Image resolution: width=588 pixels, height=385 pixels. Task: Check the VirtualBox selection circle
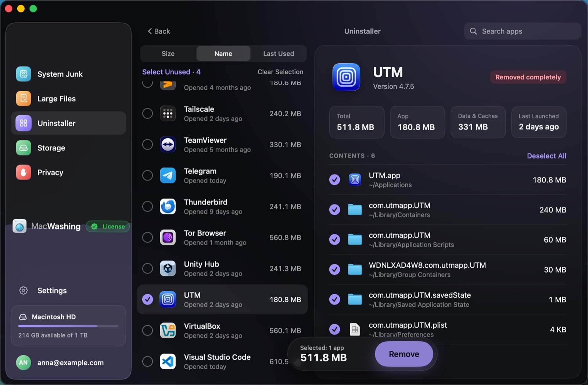pyautogui.click(x=147, y=331)
